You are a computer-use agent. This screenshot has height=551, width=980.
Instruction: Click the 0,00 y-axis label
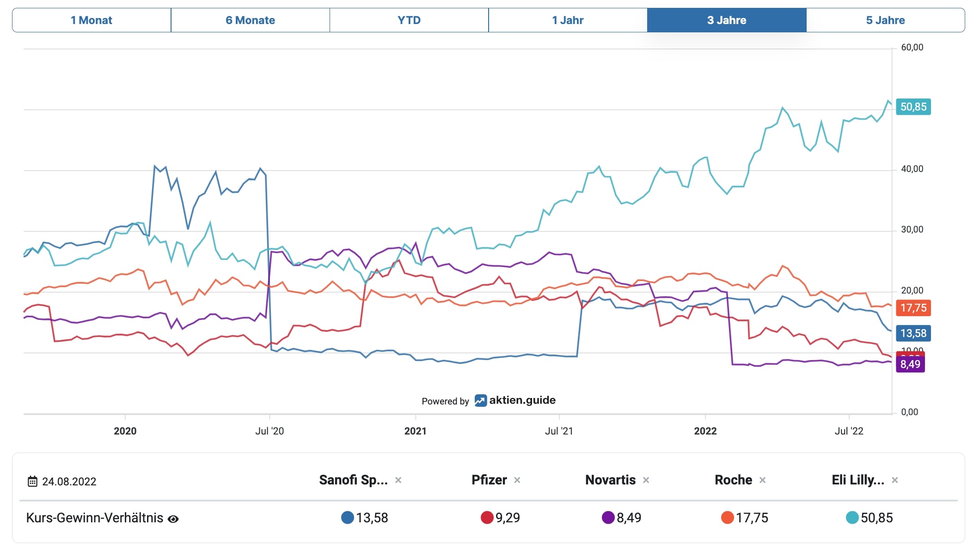[x=910, y=412]
